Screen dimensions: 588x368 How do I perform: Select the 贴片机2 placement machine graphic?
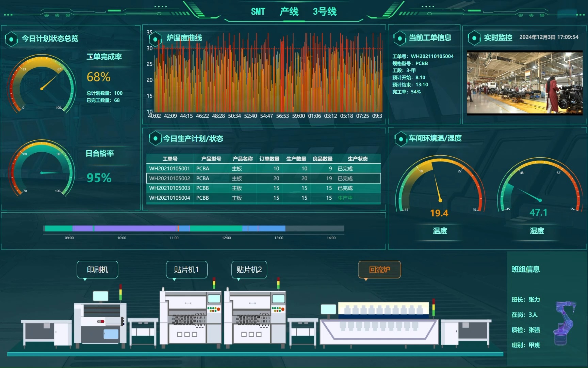coord(255,318)
